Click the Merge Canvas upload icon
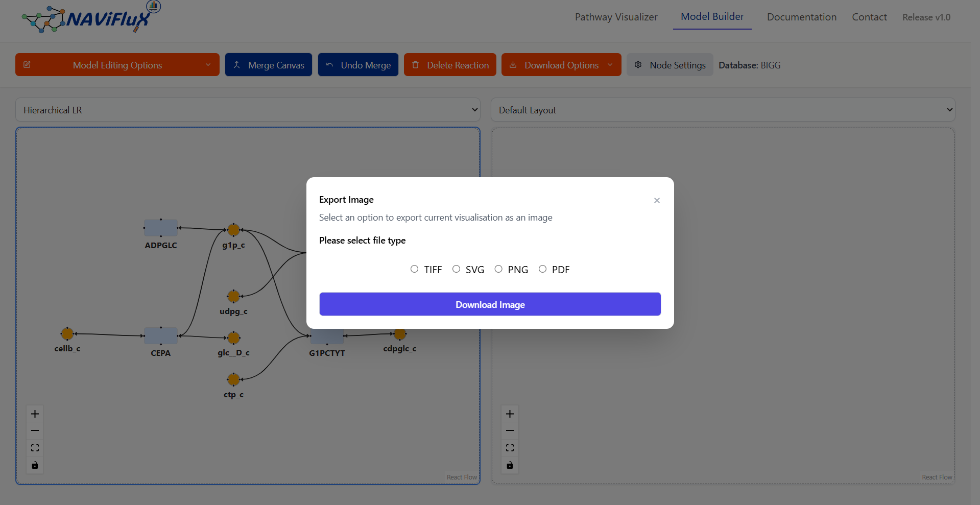The width and height of the screenshot is (980, 505). pyautogui.click(x=237, y=65)
